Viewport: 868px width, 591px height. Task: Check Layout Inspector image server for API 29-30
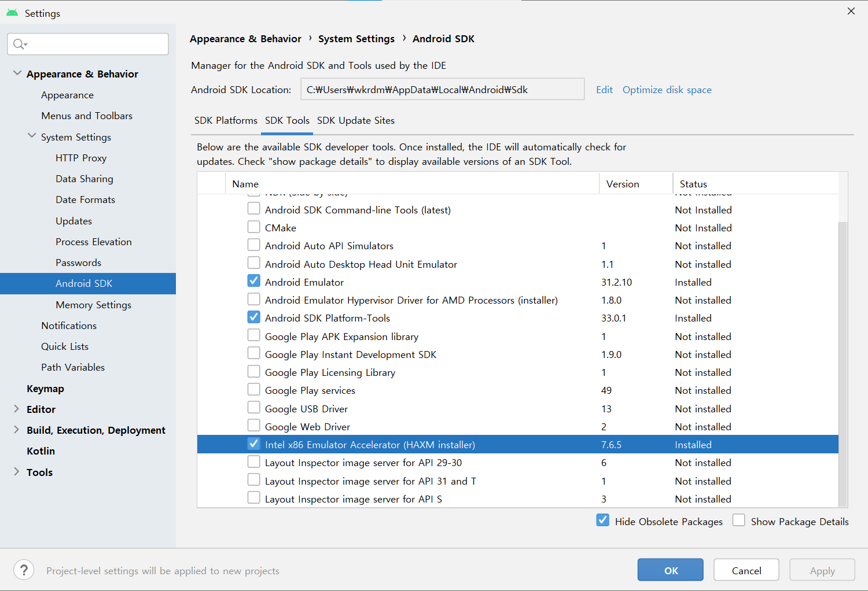(x=253, y=461)
